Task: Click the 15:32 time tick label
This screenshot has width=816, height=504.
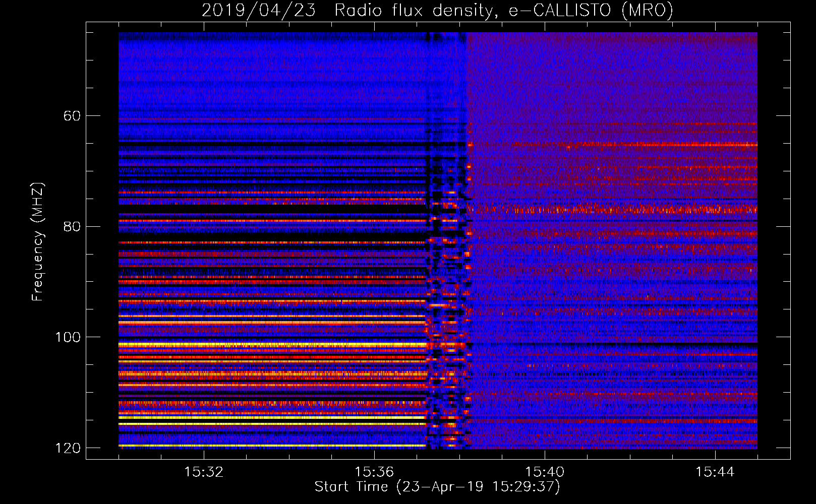Action: 204,472
